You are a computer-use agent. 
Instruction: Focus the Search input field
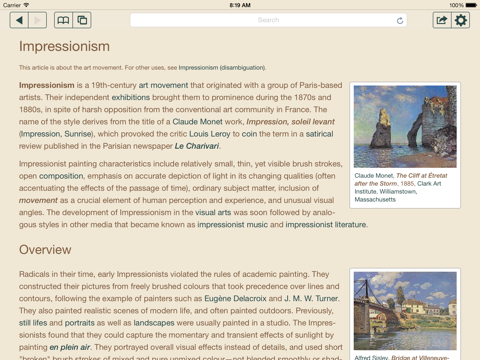coord(268,20)
